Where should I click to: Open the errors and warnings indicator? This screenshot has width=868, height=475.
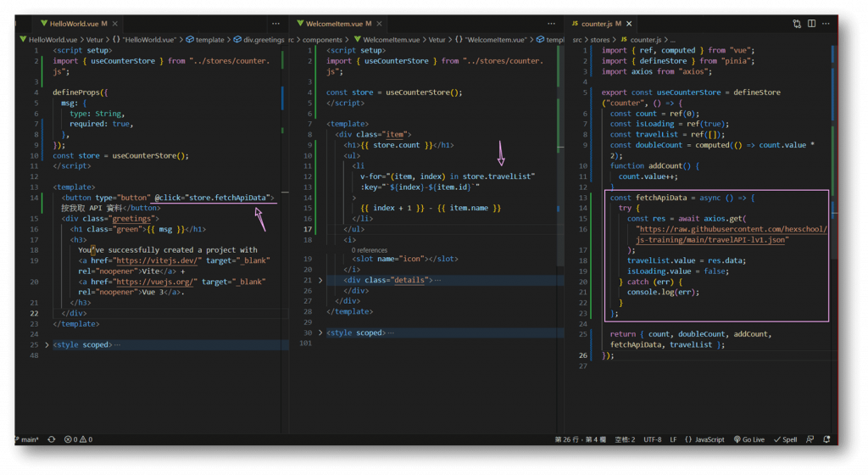[79, 439]
